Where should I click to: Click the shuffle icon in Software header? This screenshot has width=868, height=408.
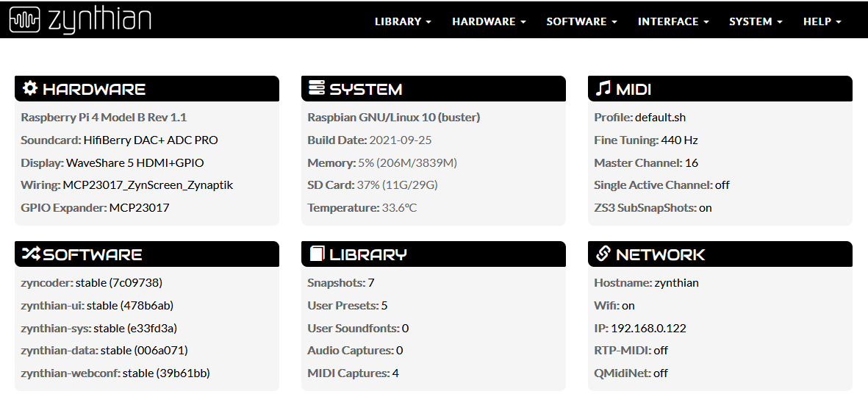pos(30,254)
